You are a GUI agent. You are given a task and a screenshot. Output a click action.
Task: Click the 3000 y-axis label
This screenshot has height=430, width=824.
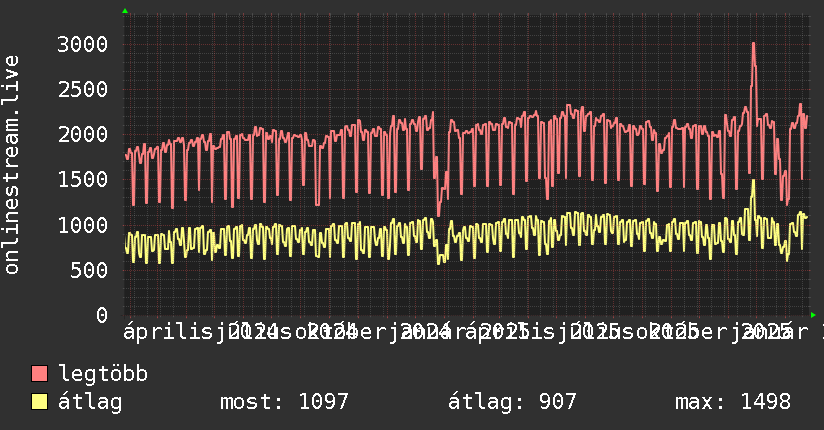(x=83, y=44)
